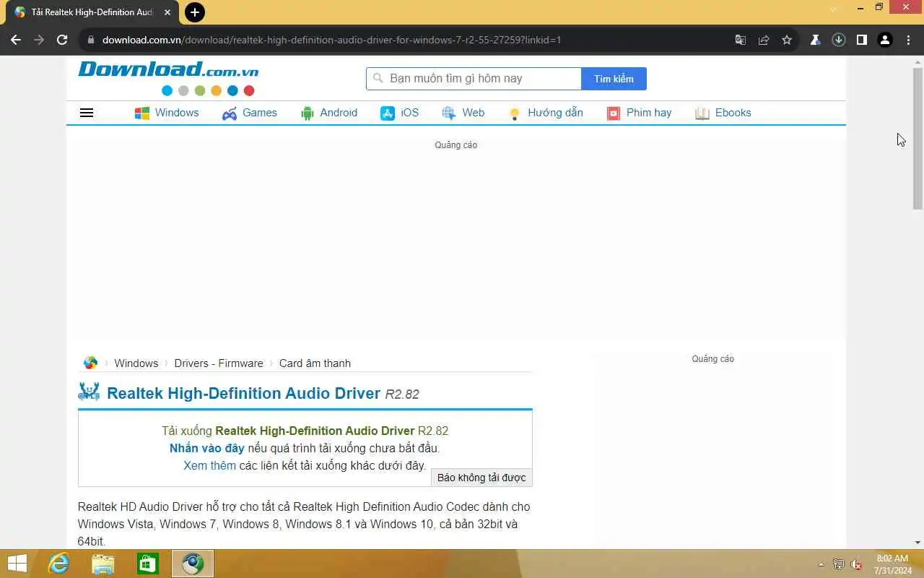Open the hamburger site menu
Image resolution: width=924 pixels, height=578 pixels.
[87, 113]
